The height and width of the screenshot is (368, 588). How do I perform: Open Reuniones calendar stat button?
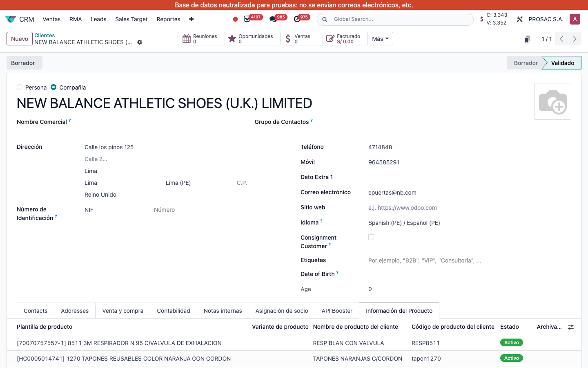pos(201,39)
